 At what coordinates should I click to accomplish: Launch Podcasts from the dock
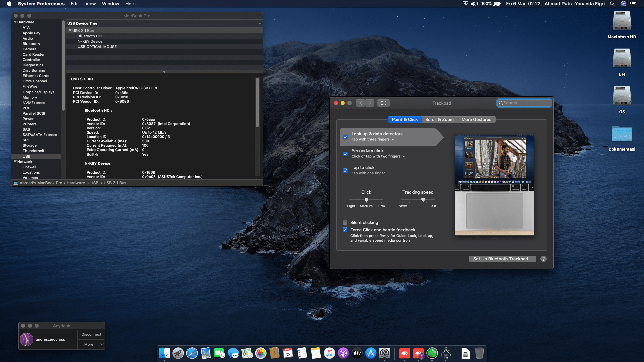pyautogui.click(x=343, y=353)
